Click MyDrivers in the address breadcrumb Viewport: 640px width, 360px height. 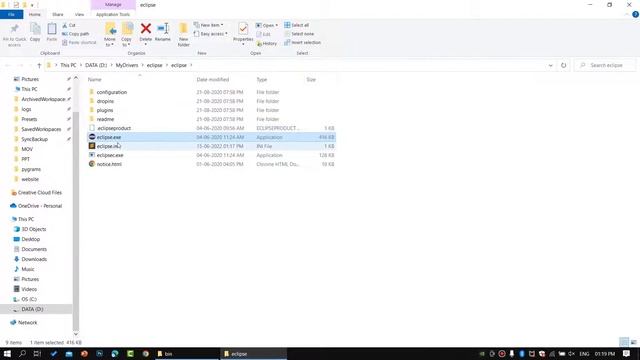[x=127, y=65]
